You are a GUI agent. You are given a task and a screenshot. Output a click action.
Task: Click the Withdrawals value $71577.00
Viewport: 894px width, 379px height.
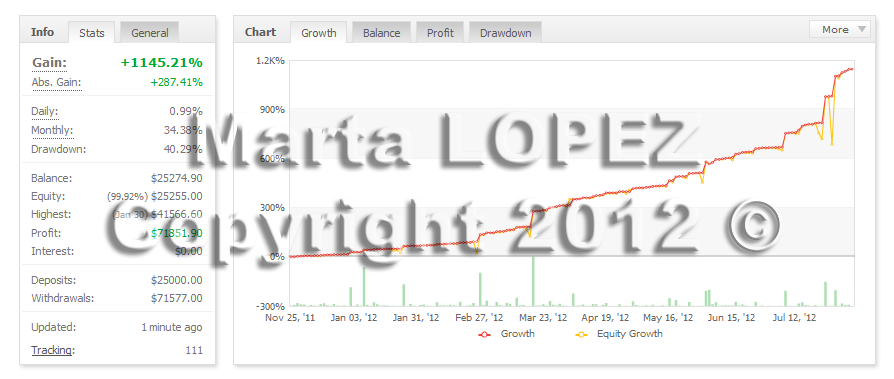[177, 298]
